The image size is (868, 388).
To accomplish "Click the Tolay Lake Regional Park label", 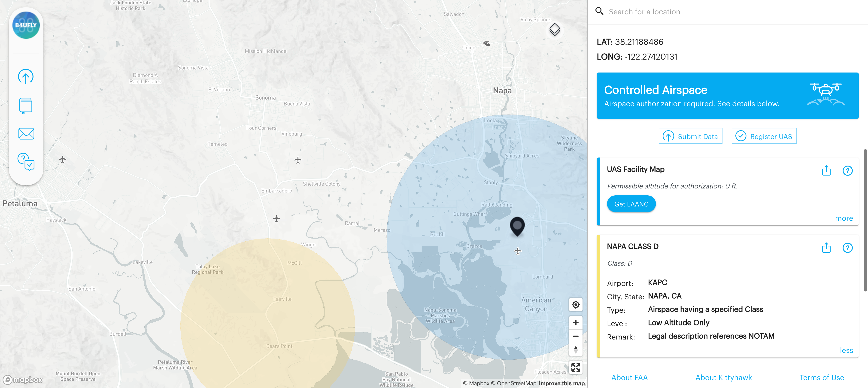I will (x=207, y=270).
